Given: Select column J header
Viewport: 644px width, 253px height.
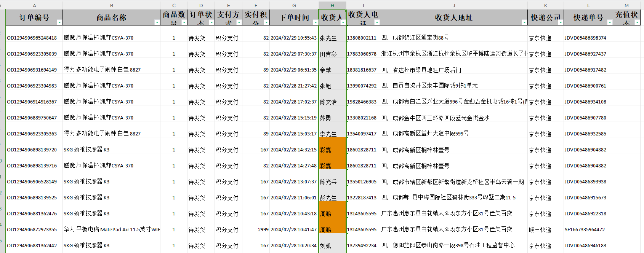Looking at the screenshot, I should pyautogui.click(x=454, y=5).
